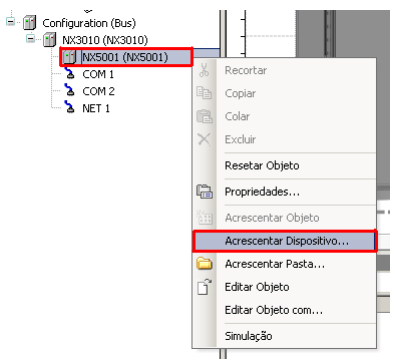This screenshot has height=362, width=395.
Task: Collapse the Configuration (Bus) tree node
Action: 11,22
